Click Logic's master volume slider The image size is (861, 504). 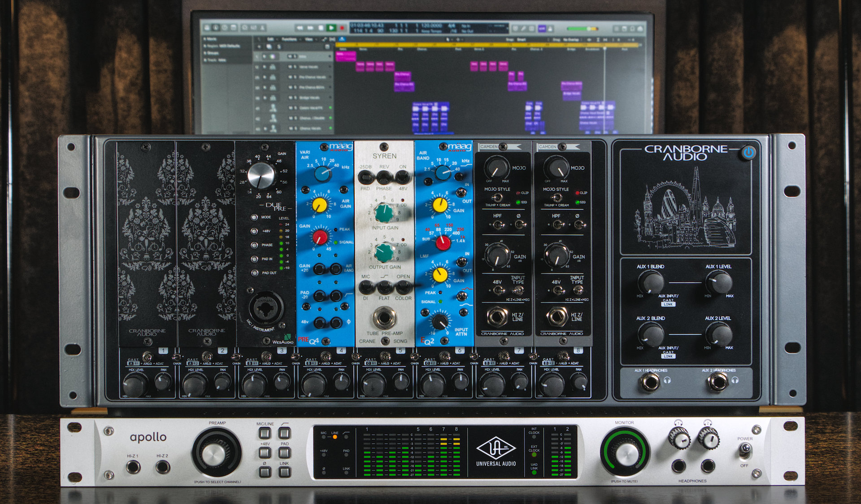tap(583, 29)
